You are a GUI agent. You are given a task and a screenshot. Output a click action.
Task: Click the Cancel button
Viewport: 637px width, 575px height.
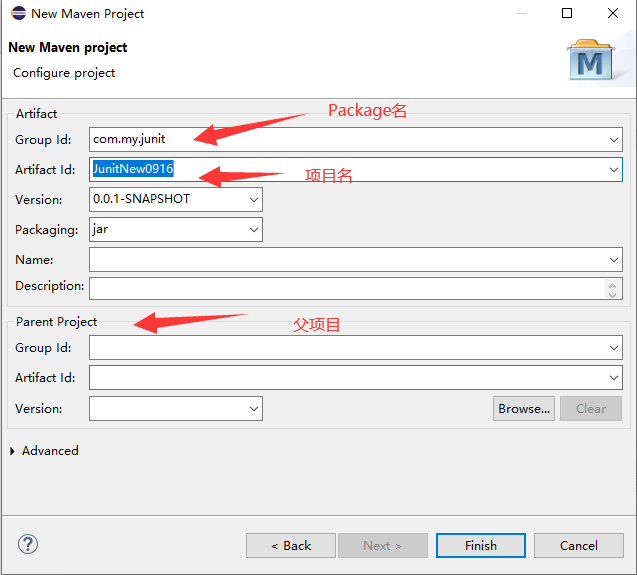coord(578,546)
